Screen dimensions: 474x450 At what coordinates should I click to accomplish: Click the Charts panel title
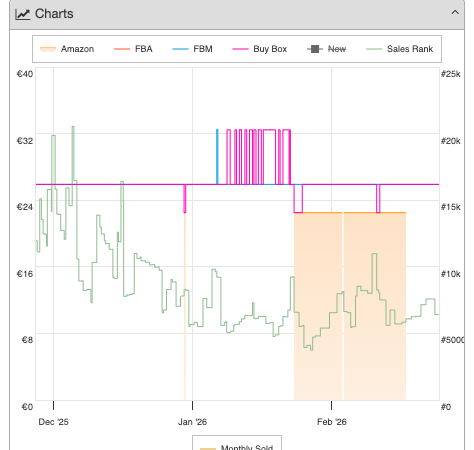click(54, 14)
